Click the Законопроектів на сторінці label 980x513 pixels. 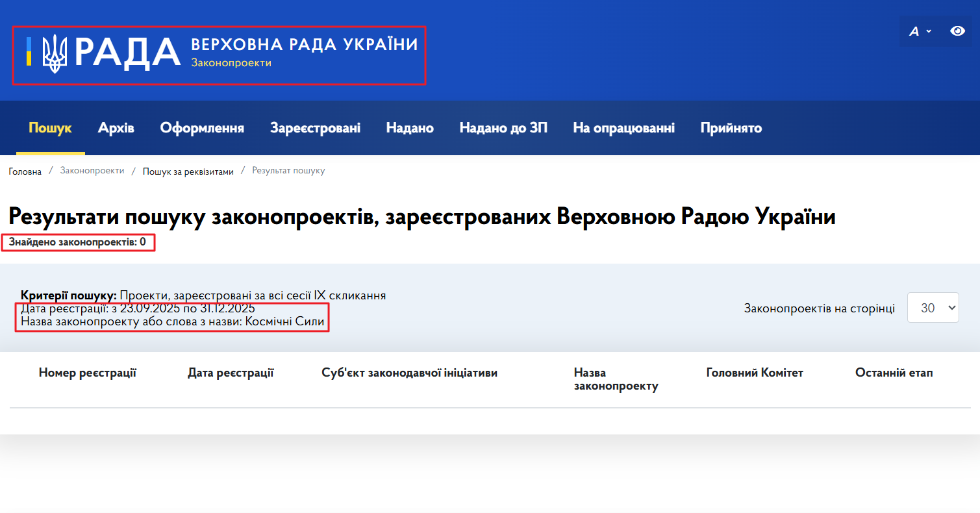point(820,308)
